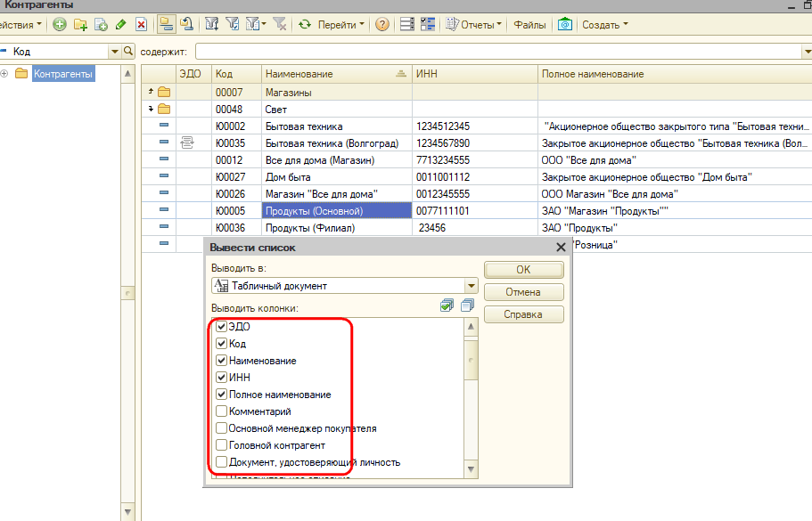Select the row Бытовая техника (Волгоград)

(477, 143)
